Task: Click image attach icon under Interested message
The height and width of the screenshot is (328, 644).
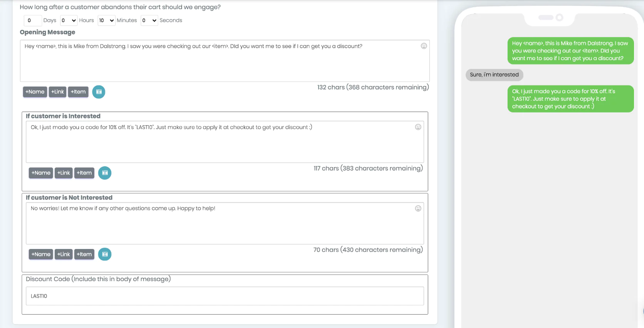Action: tap(105, 173)
